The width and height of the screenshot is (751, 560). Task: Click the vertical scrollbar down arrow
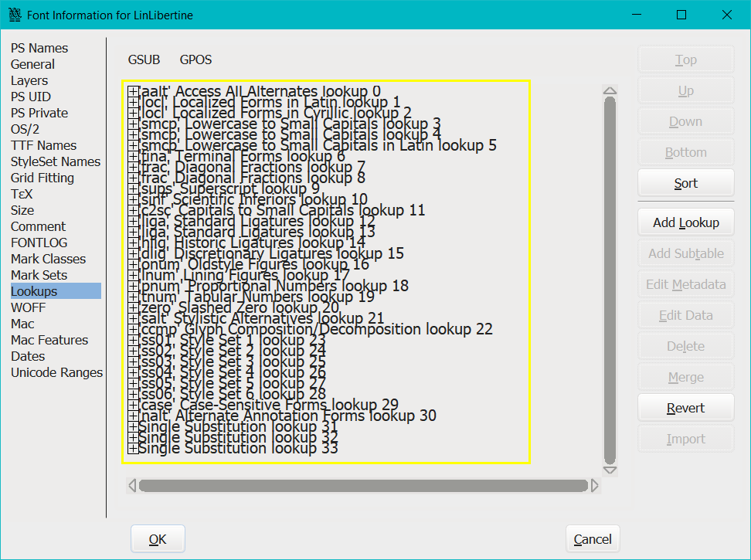tap(610, 470)
